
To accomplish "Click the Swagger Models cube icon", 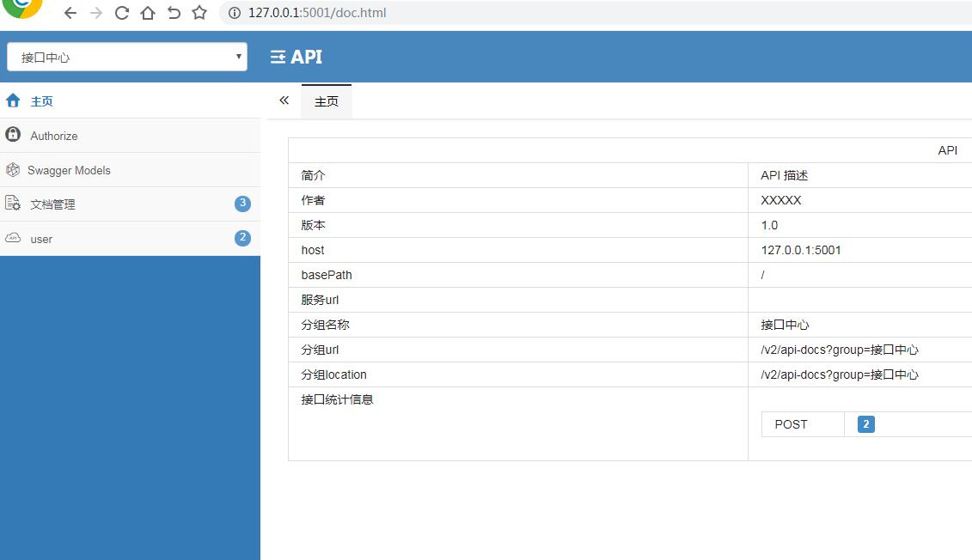I will pyautogui.click(x=13, y=169).
